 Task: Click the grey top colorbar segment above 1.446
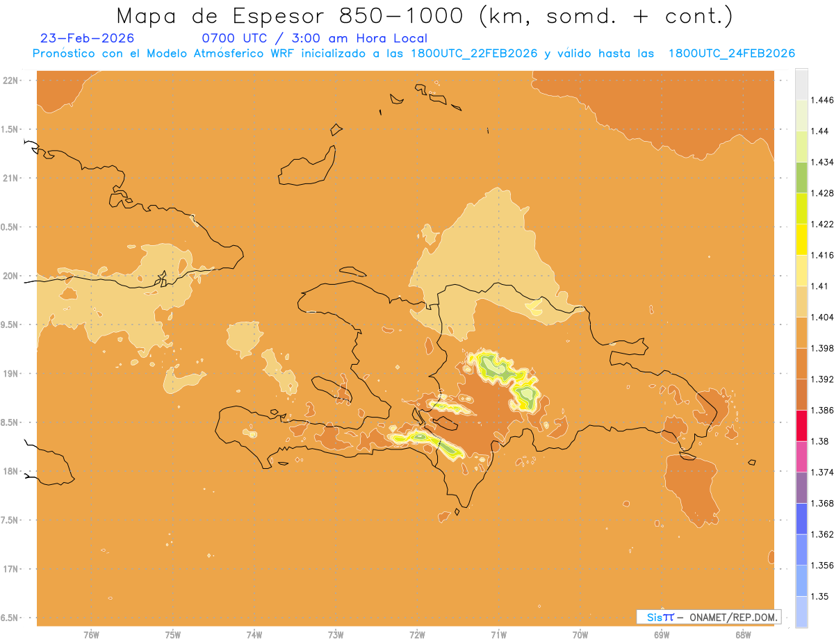[801, 84]
